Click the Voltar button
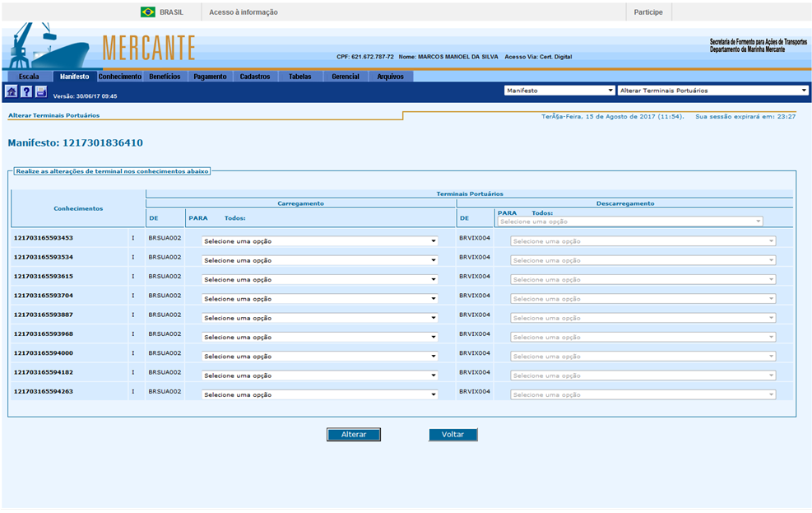This screenshot has width=812, height=513. point(452,435)
